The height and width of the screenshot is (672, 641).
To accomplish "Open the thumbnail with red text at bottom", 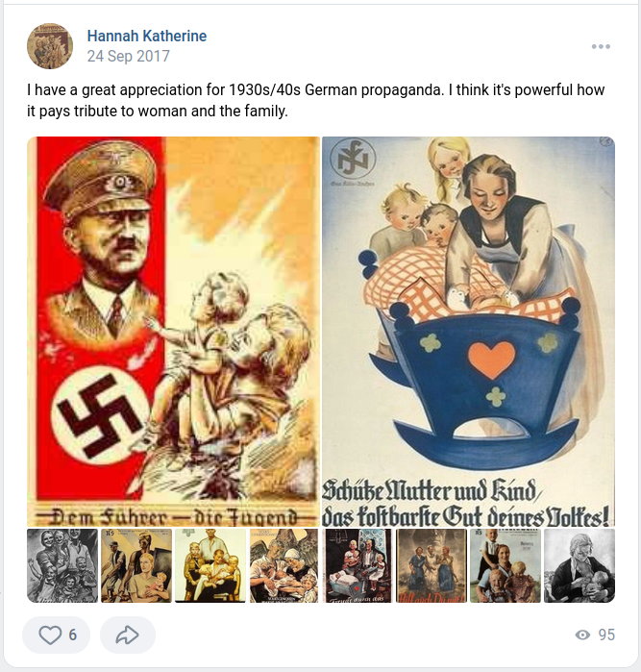I will coord(431,565).
